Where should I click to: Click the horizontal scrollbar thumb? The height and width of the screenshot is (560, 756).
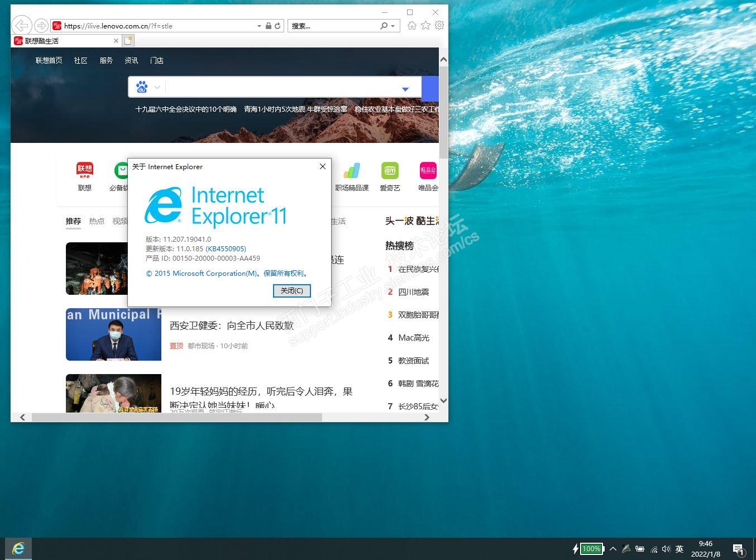(x=177, y=417)
